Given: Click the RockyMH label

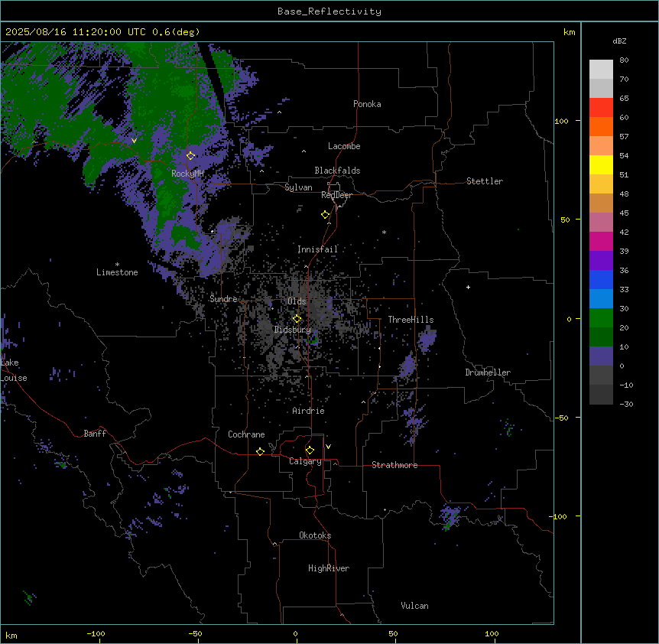Looking at the screenshot, I should (187, 174).
